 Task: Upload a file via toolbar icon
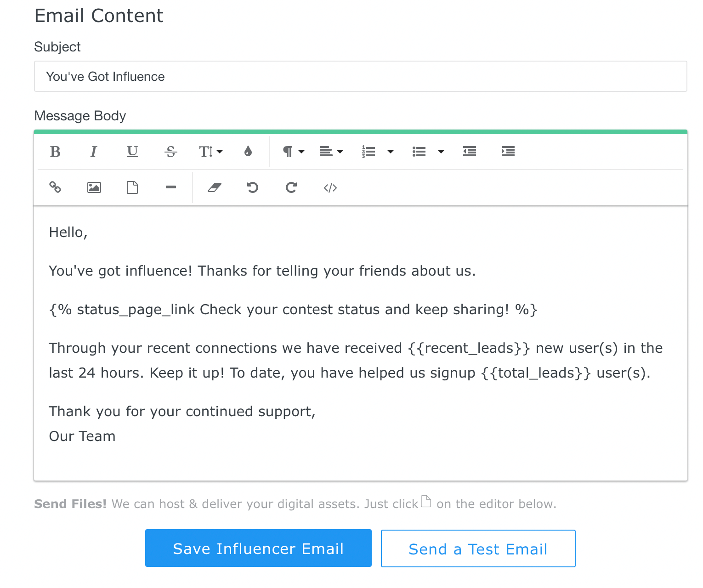(x=132, y=187)
